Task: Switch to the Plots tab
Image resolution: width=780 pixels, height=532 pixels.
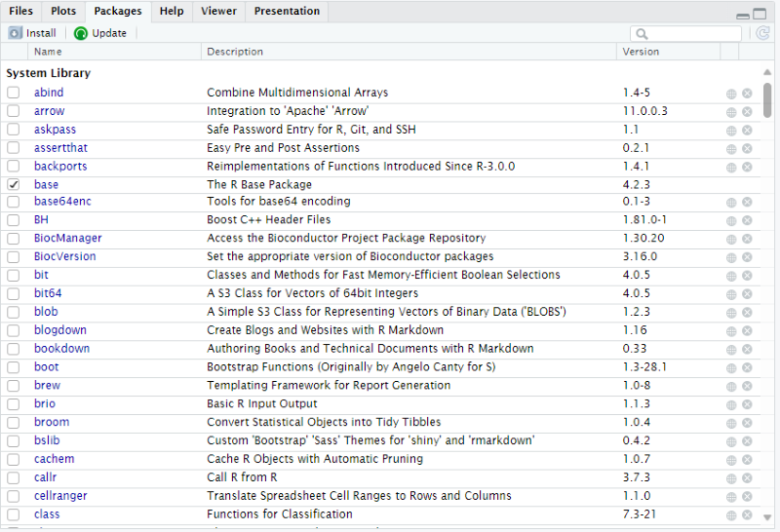Action: click(63, 12)
